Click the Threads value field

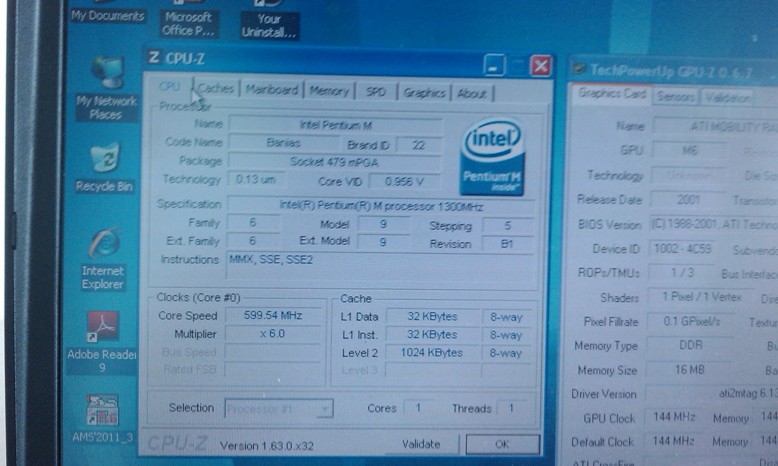click(511, 408)
